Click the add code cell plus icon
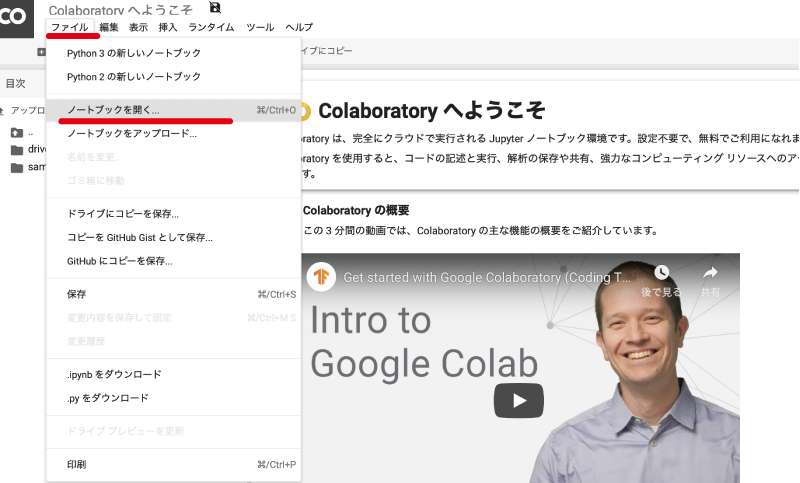The width and height of the screenshot is (800, 483). tap(41, 52)
